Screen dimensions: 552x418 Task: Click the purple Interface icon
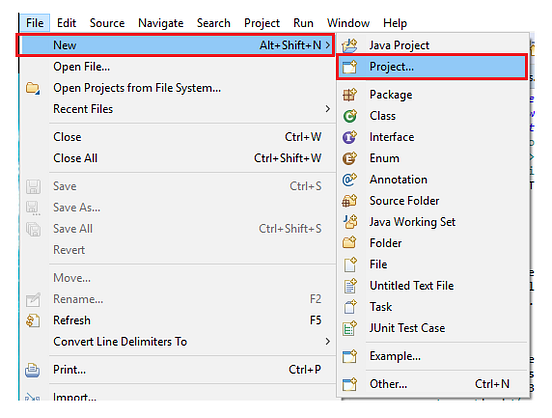tap(350, 137)
